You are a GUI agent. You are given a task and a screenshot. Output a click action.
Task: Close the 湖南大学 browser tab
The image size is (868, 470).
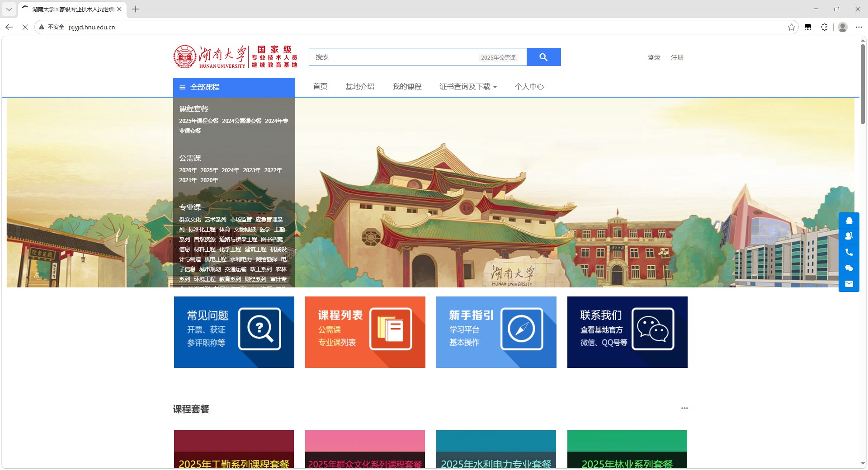[119, 9]
